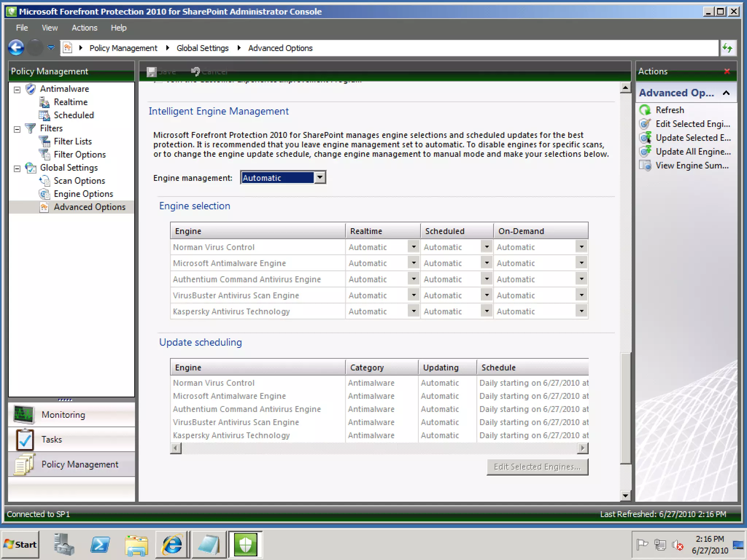747x560 pixels.
Task: Collapse the Filters tree node
Action: pyautogui.click(x=17, y=129)
